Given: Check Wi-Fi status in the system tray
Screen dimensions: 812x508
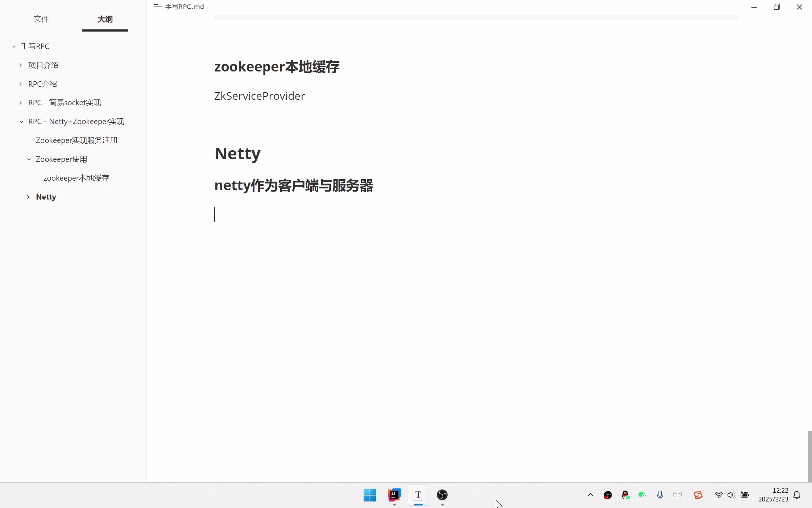Looking at the screenshot, I should click(718, 495).
